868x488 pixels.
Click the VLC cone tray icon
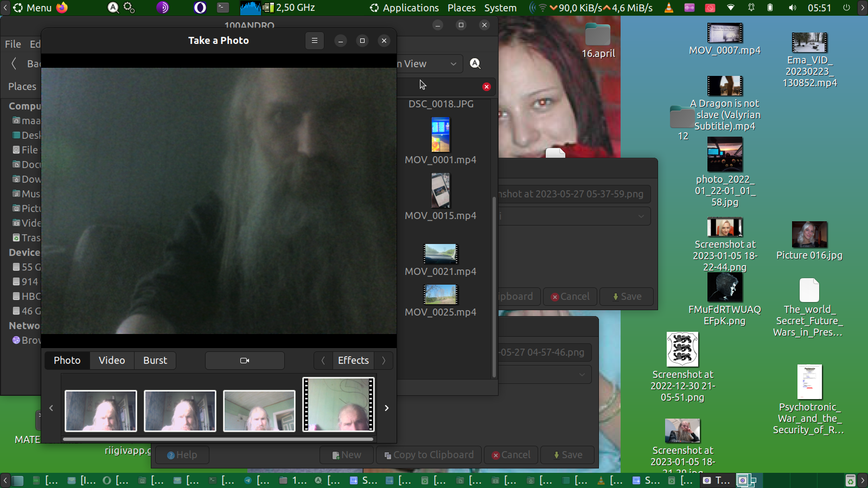coord(669,8)
